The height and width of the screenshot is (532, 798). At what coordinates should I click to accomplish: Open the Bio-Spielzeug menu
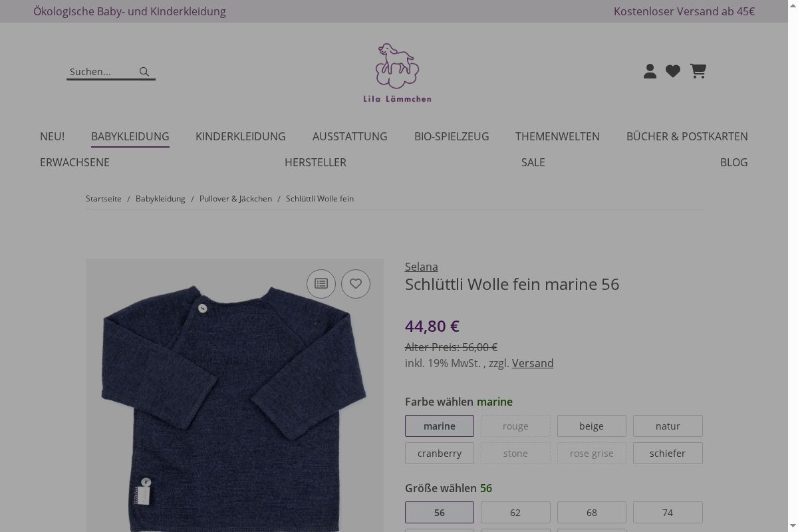tap(452, 136)
